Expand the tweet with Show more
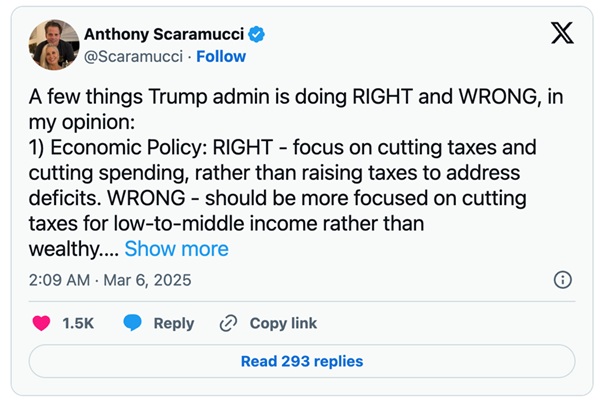 click(x=176, y=249)
